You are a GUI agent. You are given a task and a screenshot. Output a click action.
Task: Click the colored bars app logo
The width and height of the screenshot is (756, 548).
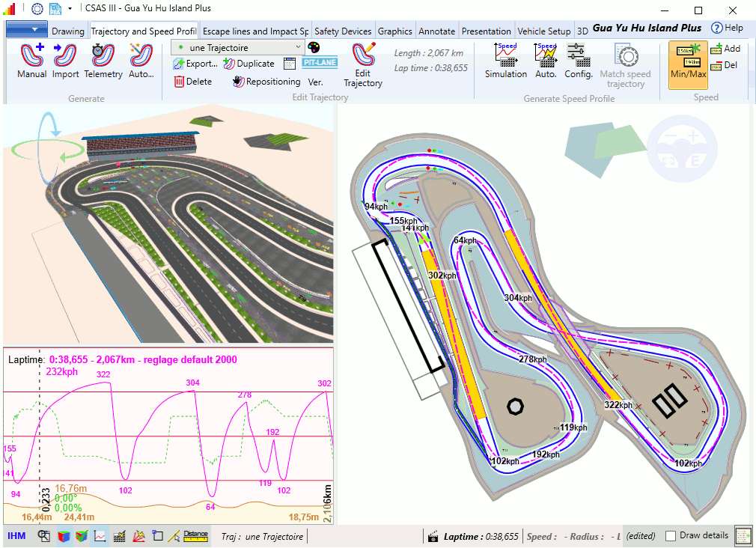coord(9,8)
